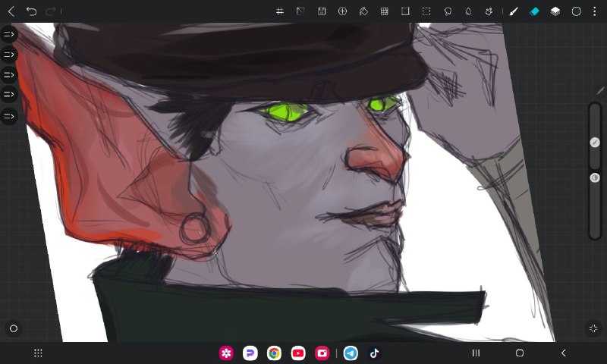
Task: Select the active blue eraser tool
Action: pyautogui.click(x=534, y=11)
